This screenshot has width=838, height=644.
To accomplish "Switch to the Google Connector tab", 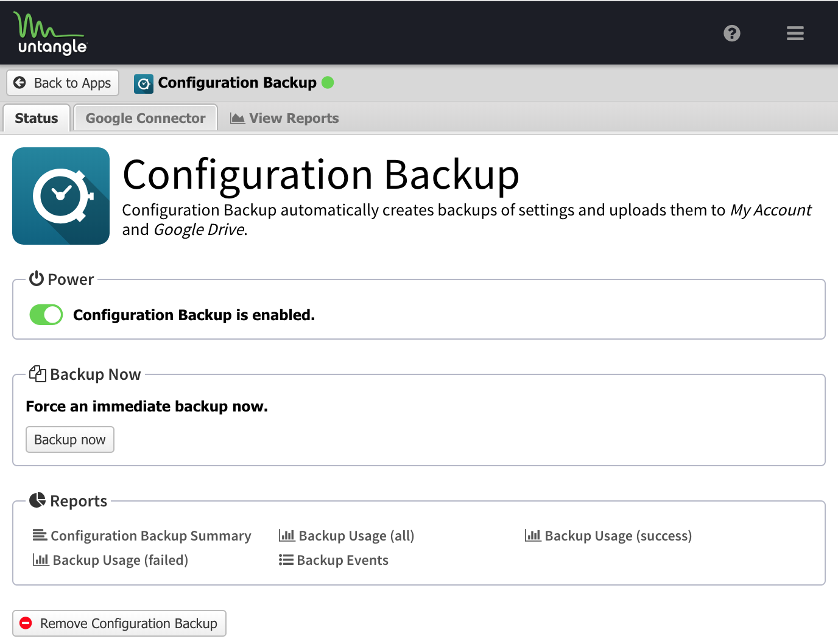I will click(146, 118).
